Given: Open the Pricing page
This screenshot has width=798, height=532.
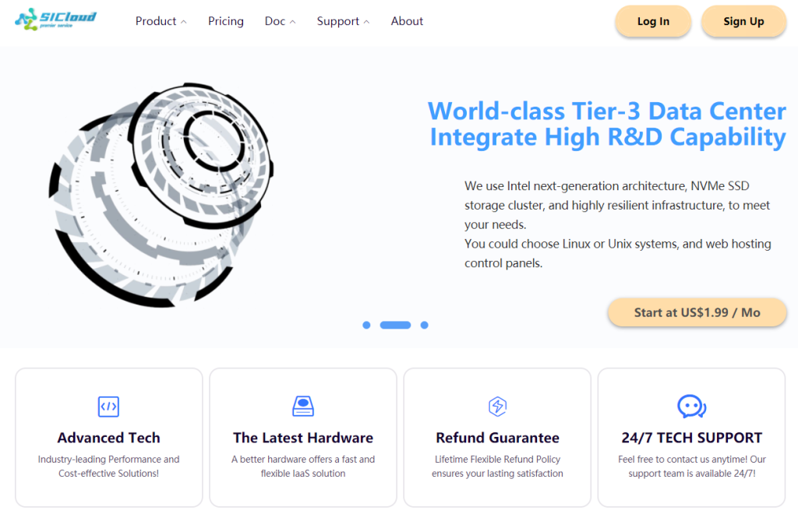Looking at the screenshot, I should [x=225, y=21].
